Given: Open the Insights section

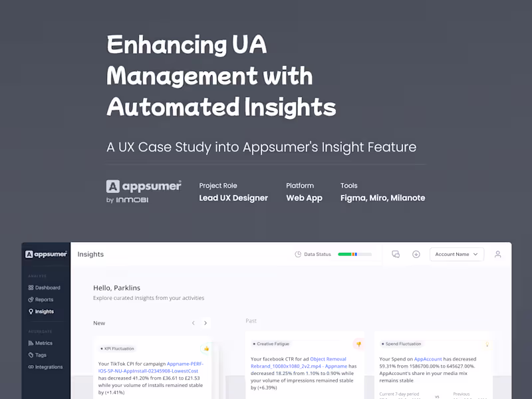Looking at the screenshot, I should pos(43,311).
